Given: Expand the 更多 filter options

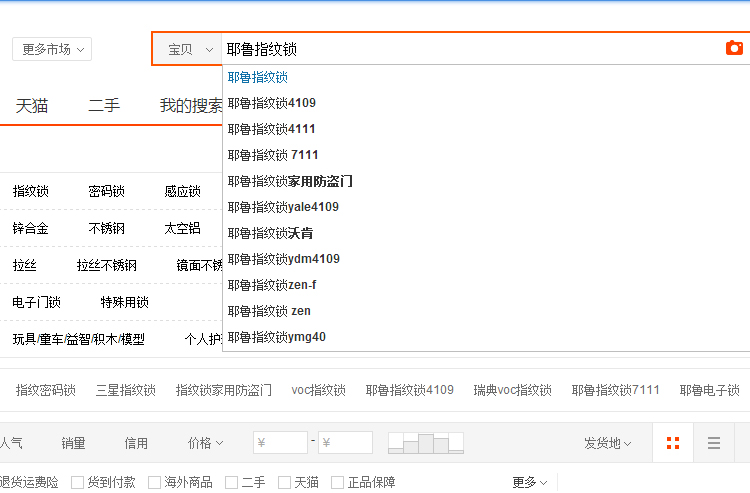Looking at the screenshot, I should tap(529, 482).
